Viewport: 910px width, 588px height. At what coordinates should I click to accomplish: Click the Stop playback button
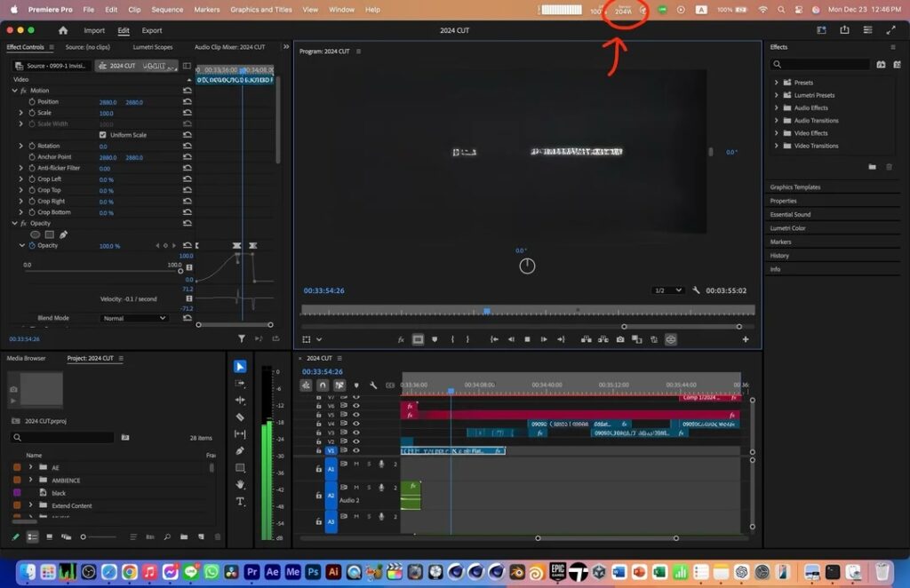[x=527, y=339]
